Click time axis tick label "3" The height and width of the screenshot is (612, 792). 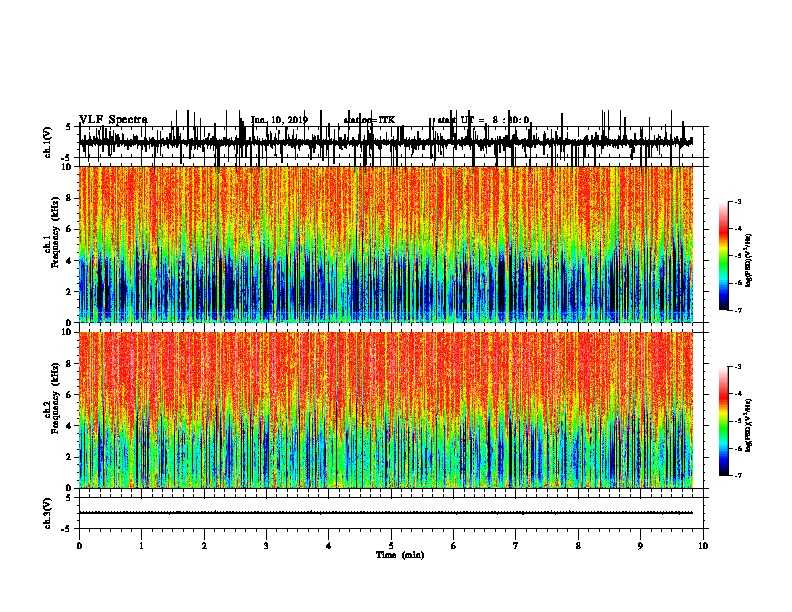click(x=266, y=546)
